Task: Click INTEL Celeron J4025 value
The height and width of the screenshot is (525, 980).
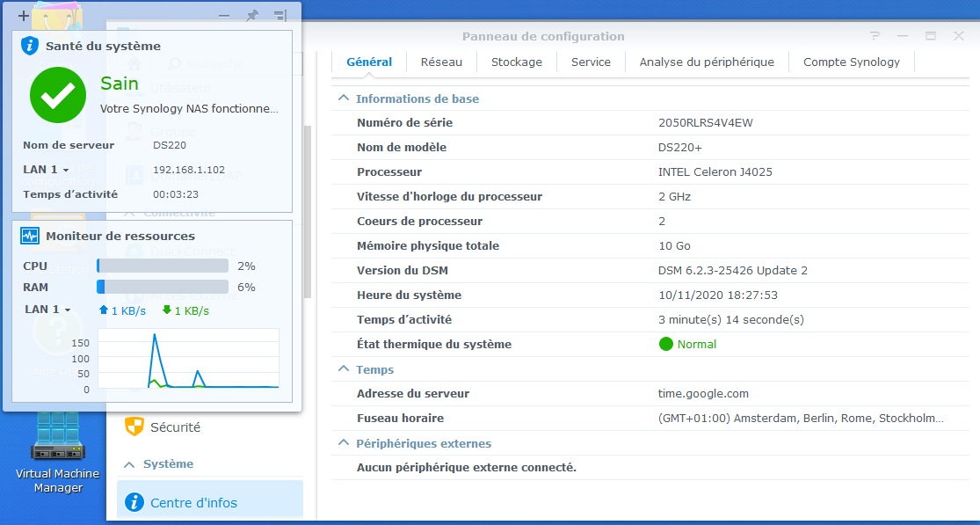Action: tap(715, 171)
